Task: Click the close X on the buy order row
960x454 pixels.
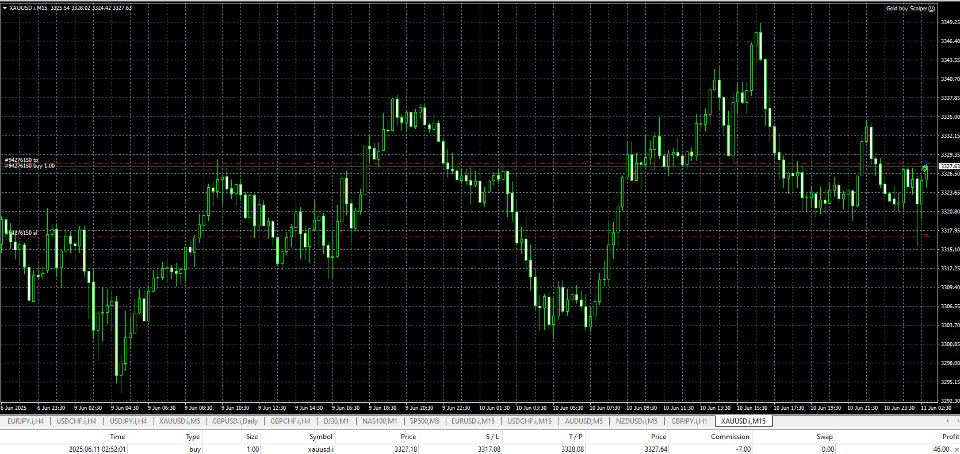Action: (x=956, y=450)
